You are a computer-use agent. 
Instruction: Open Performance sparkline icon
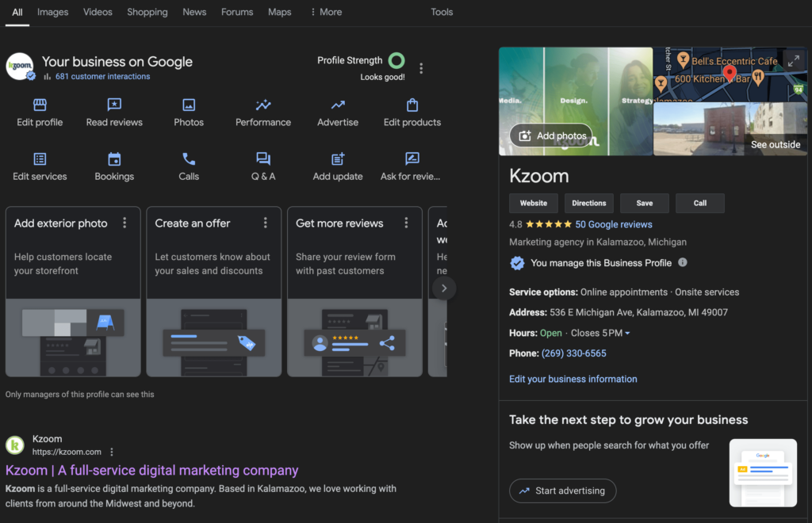[x=263, y=105]
